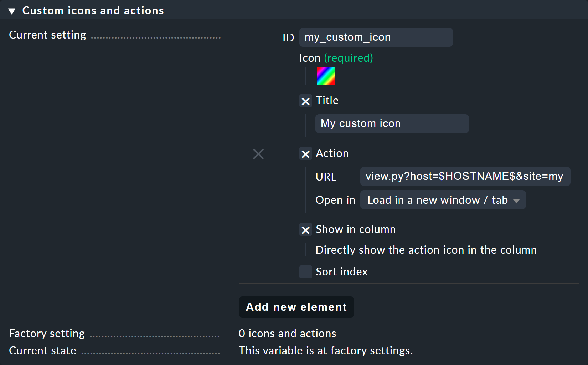Open the "Open in" dropdown
Viewport: 588px width, 365px height.
443,200
